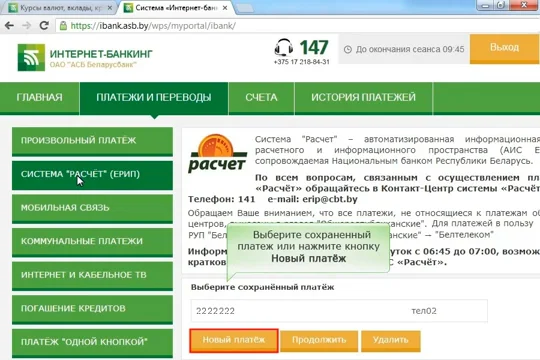
Task: Click the Удалить button
Action: 391,341
